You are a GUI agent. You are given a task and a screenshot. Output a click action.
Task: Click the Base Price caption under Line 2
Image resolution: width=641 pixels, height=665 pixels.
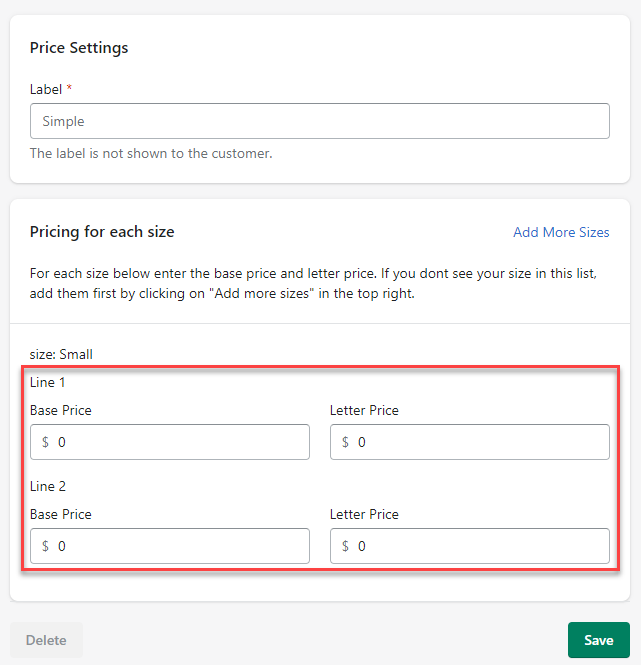(x=60, y=514)
